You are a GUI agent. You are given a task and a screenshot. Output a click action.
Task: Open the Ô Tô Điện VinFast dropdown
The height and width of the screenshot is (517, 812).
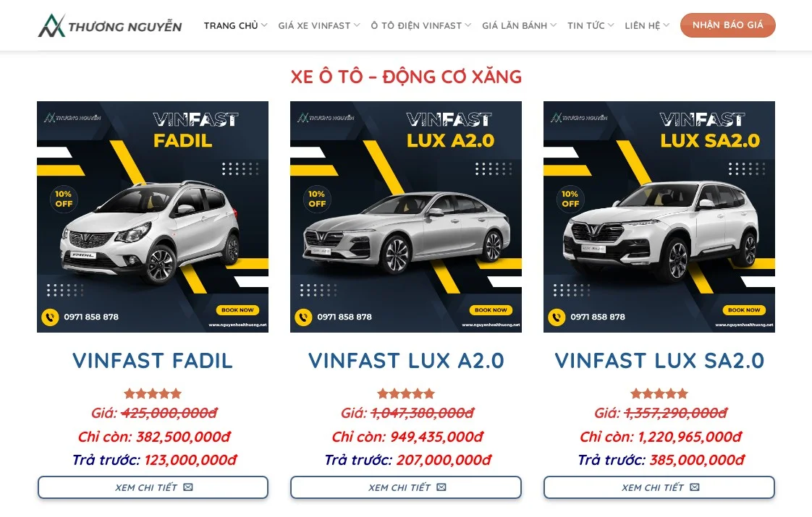[421, 25]
